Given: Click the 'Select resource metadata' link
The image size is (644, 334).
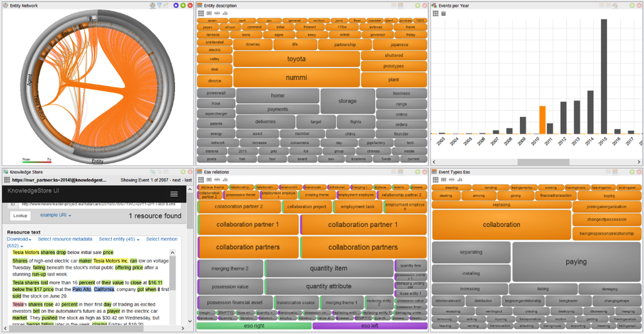Looking at the screenshot, I should coord(65,239).
